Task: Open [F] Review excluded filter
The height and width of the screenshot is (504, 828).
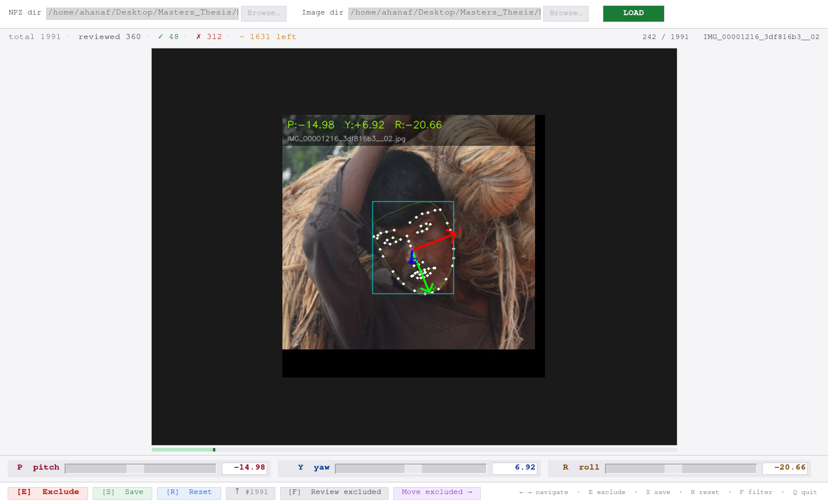Action: pyautogui.click(x=334, y=493)
